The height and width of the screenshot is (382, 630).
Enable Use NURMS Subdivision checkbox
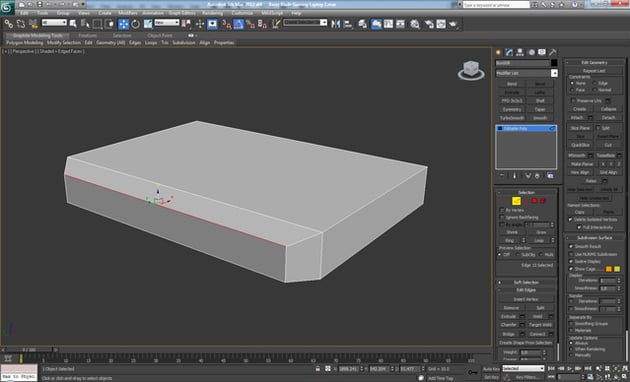pyautogui.click(x=571, y=254)
